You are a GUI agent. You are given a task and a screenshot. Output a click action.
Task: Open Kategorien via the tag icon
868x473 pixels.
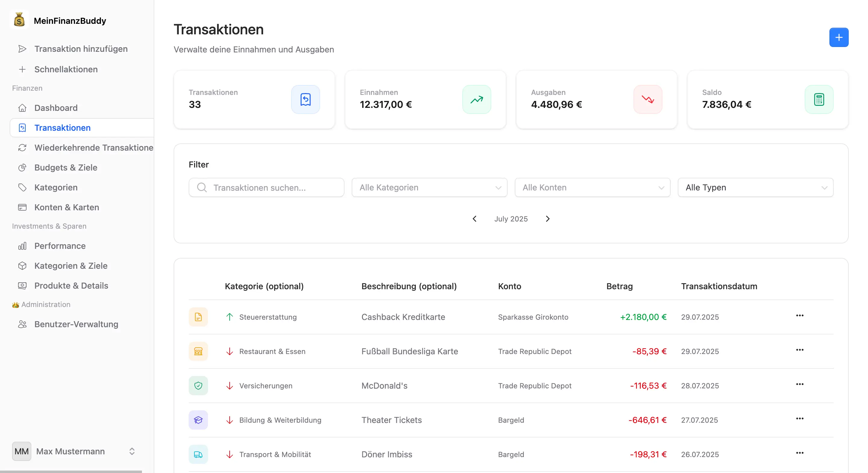tap(22, 187)
